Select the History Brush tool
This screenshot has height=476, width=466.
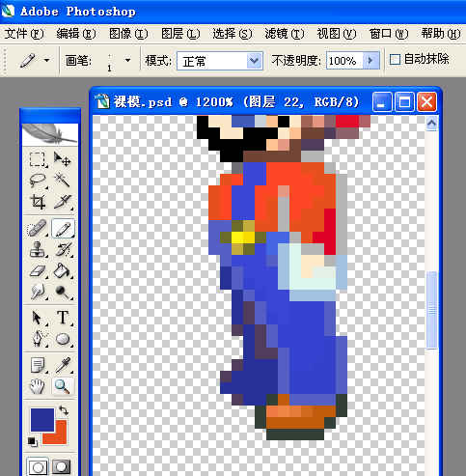pos(63,250)
